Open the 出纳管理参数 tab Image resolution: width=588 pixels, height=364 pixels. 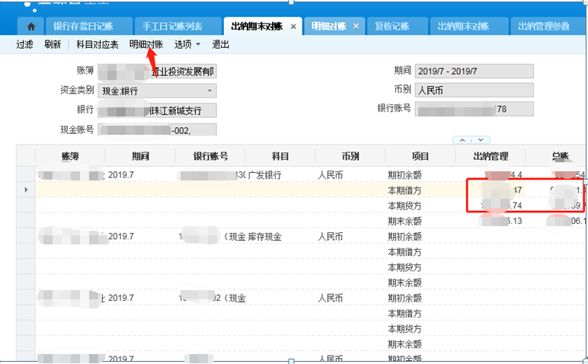543,27
